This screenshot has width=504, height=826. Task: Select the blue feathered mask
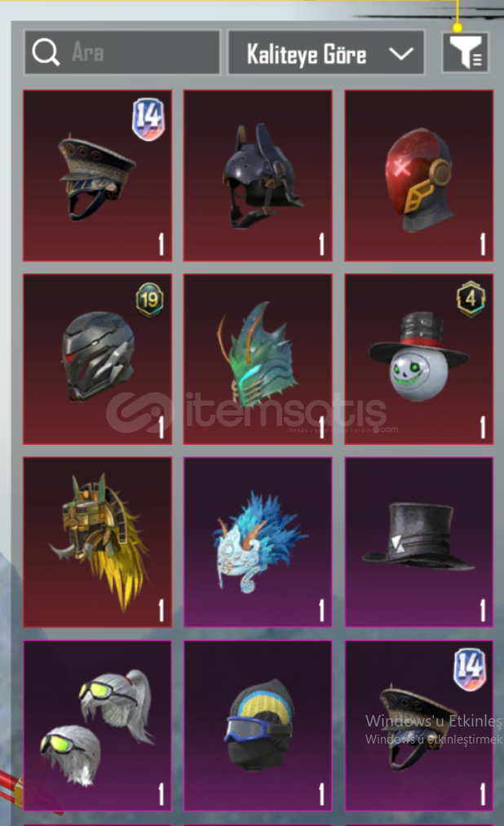258,542
